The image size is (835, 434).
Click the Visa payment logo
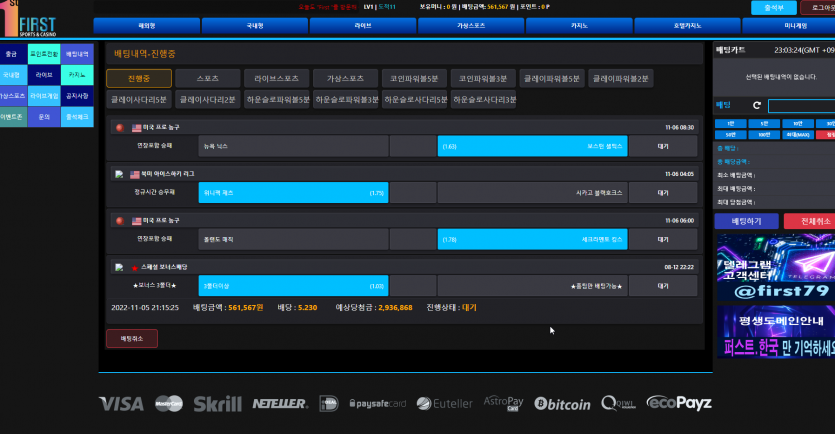click(x=121, y=403)
